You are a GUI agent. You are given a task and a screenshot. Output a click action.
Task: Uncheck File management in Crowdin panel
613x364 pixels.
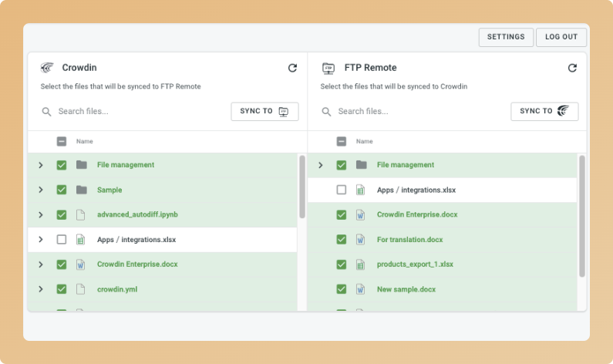tap(62, 165)
